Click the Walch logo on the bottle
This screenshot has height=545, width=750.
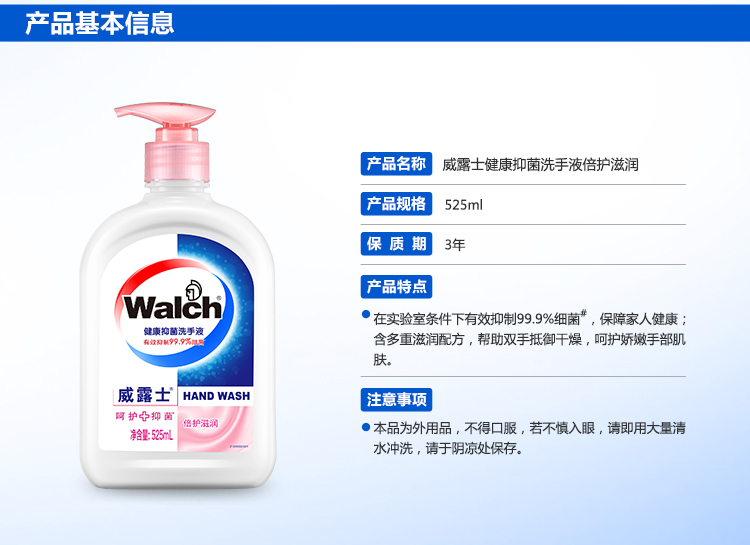click(x=173, y=307)
